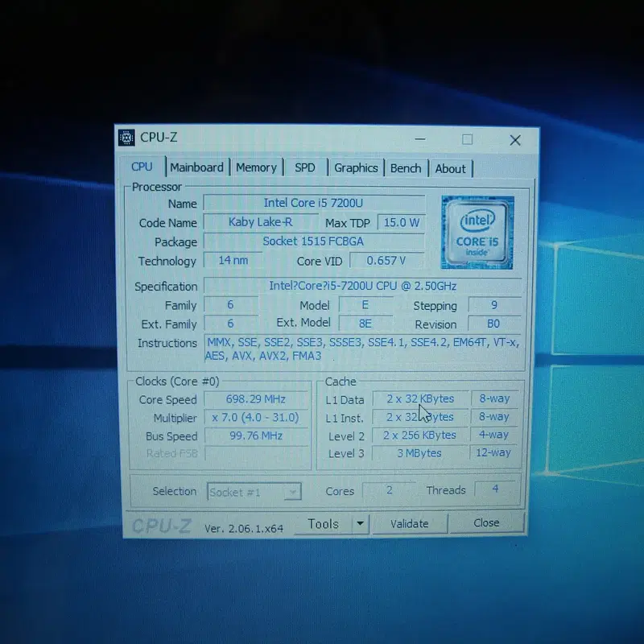Show the About tab
644x644 pixels.
[451, 169]
